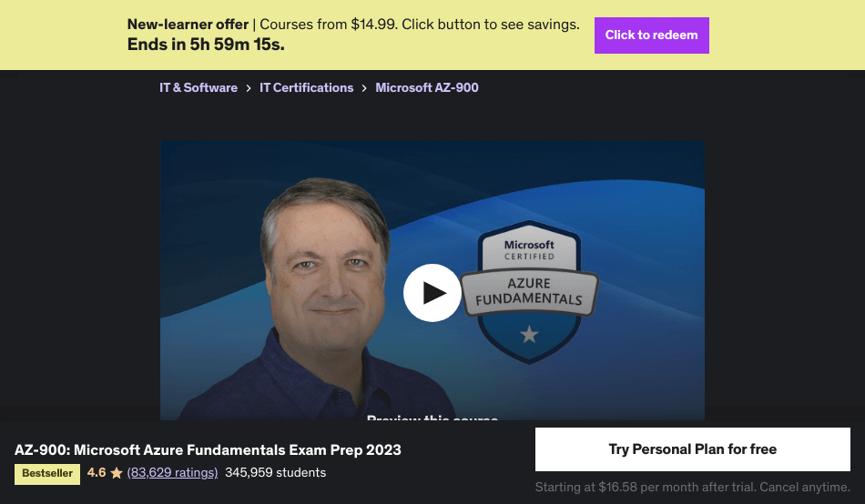
Task: Click the star on the Azure shield
Action: (x=529, y=334)
